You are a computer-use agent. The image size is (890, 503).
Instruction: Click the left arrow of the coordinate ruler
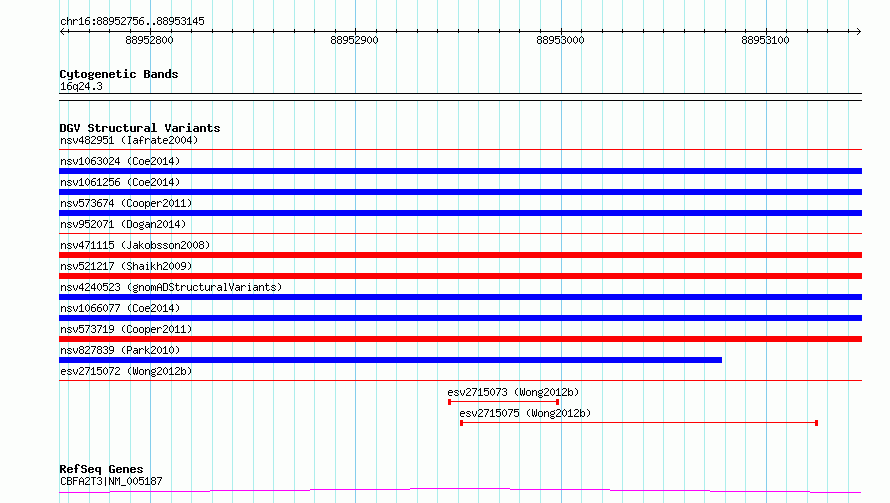62,31
